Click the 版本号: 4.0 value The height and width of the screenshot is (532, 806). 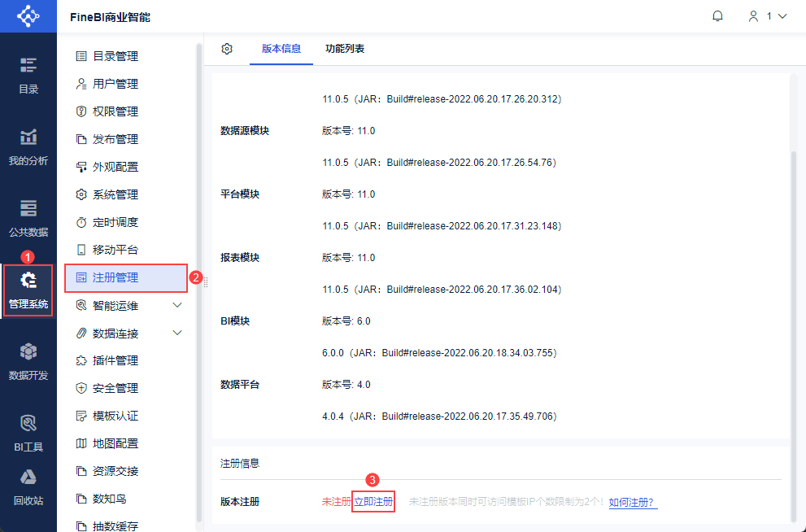pos(346,385)
